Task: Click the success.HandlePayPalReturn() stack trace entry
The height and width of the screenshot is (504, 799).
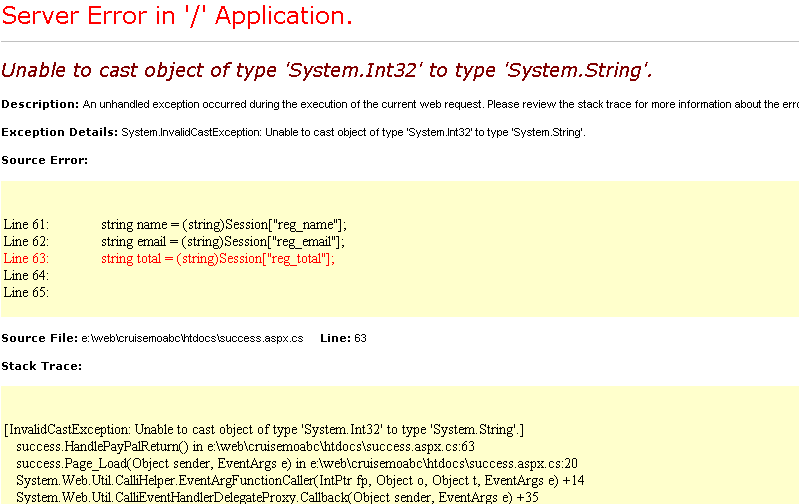Action: tap(245, 447)
